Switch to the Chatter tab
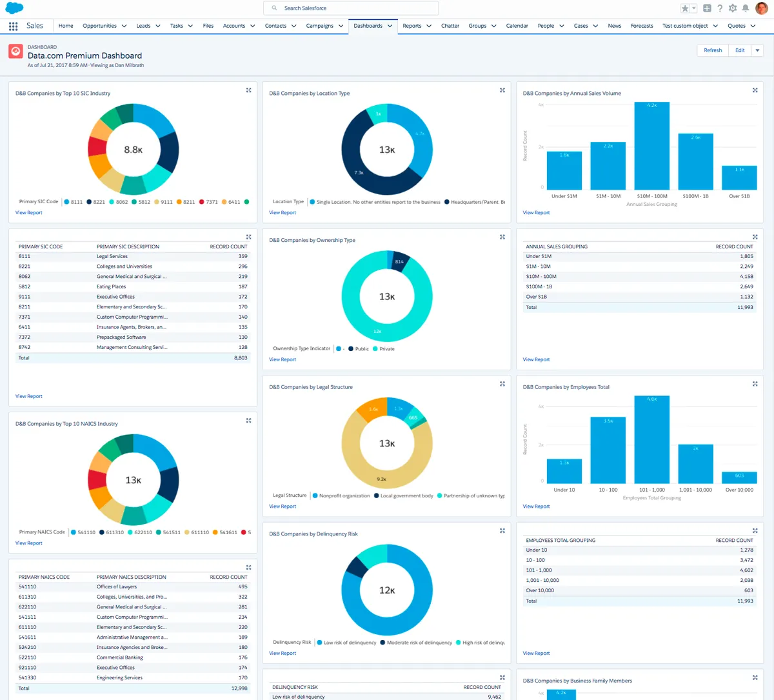This screenshot has height=700, width=774. click(450, 26)
